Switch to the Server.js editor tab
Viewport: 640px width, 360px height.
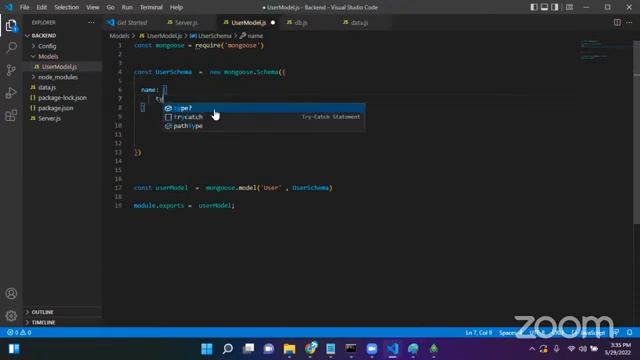pyautogui.click(x=186, y=22)
